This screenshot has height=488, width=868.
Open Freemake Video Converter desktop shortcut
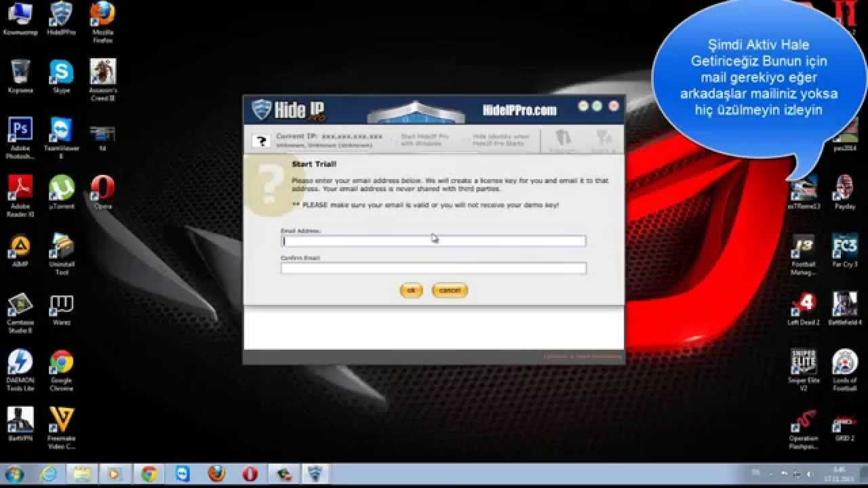pyautogui.click(x=61, y=429)
